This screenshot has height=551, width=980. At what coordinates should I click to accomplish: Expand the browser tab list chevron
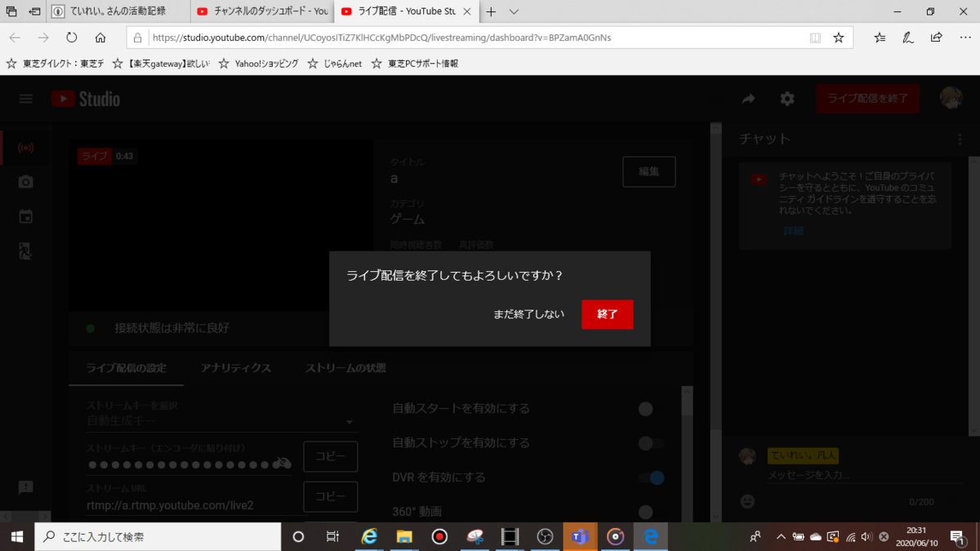(515, 12)
